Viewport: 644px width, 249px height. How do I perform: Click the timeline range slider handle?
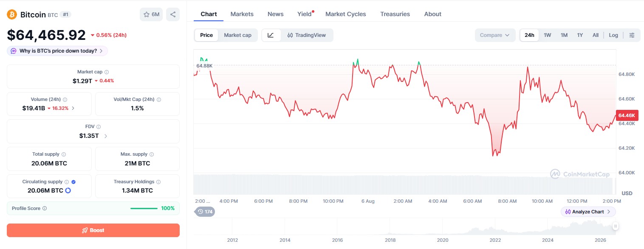click(x=615, y=226)
